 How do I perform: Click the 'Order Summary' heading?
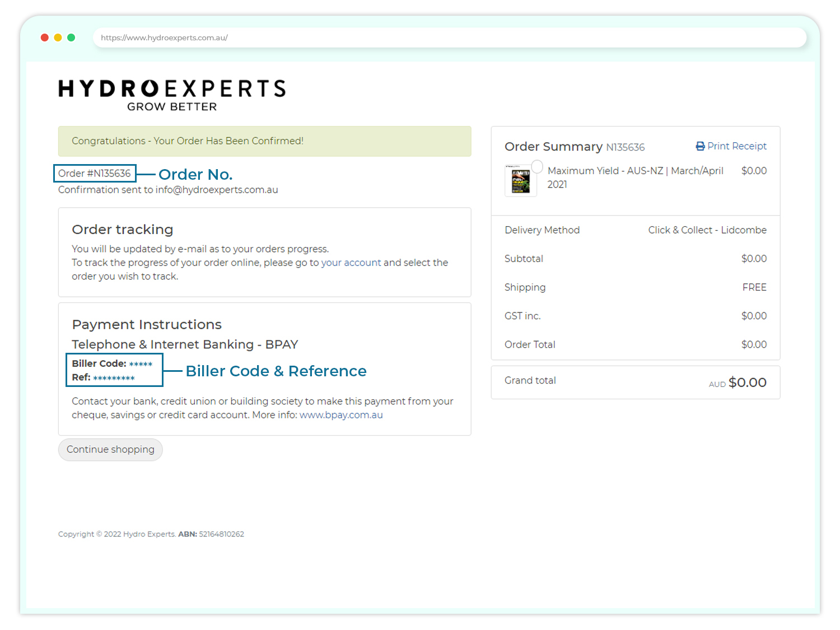point(553,147)
